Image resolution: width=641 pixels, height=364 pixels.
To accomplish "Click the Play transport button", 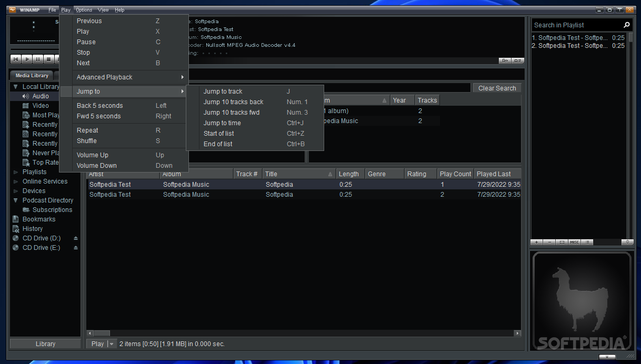I will 27,59.
